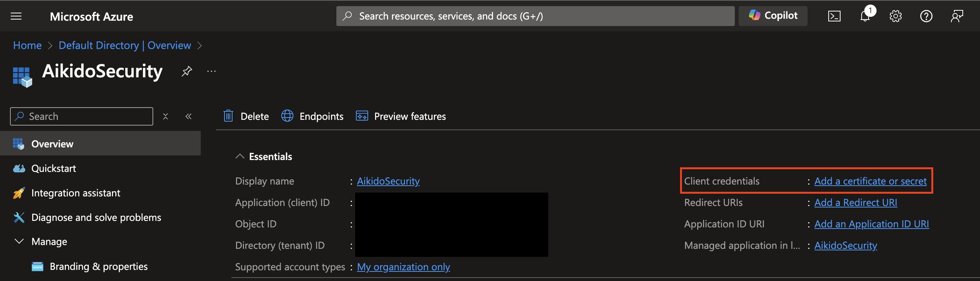Viewport: 980px width, 281px height.
Task: Pin AikidoSecurity to dashboard
Action: 187,71
